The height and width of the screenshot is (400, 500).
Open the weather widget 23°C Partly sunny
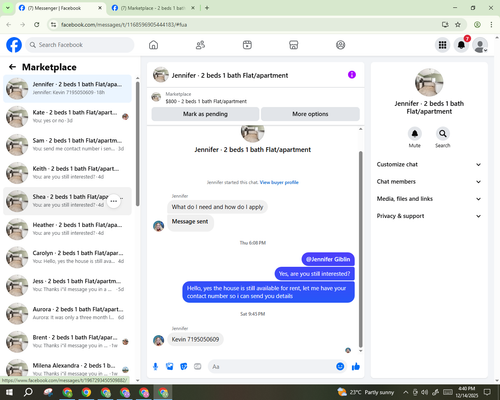[x=365, y=392]
